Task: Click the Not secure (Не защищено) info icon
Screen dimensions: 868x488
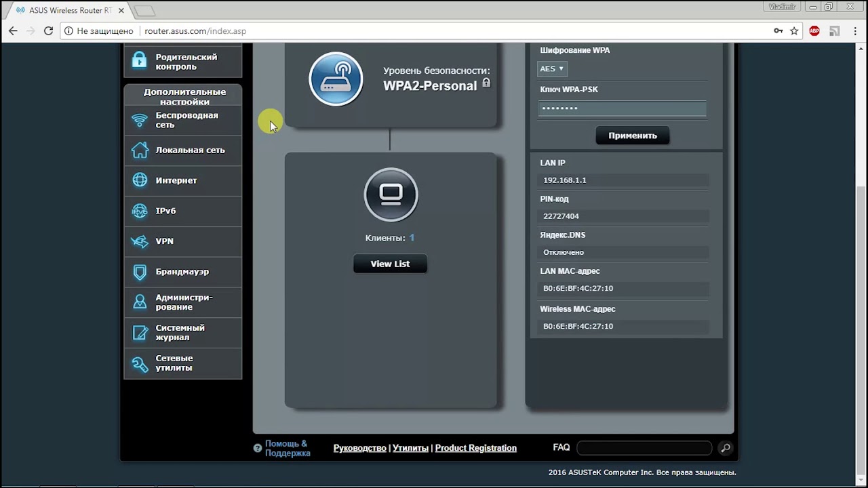Action: click(x=68, y=30)
